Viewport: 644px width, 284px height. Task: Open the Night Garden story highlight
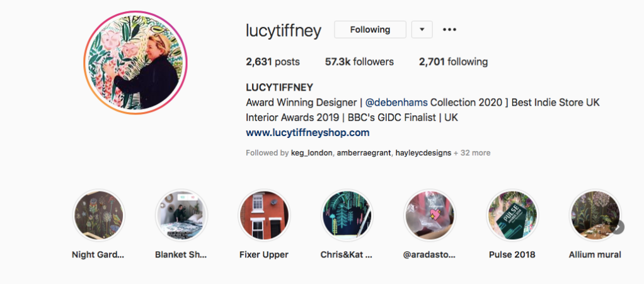tap(98, 215)
